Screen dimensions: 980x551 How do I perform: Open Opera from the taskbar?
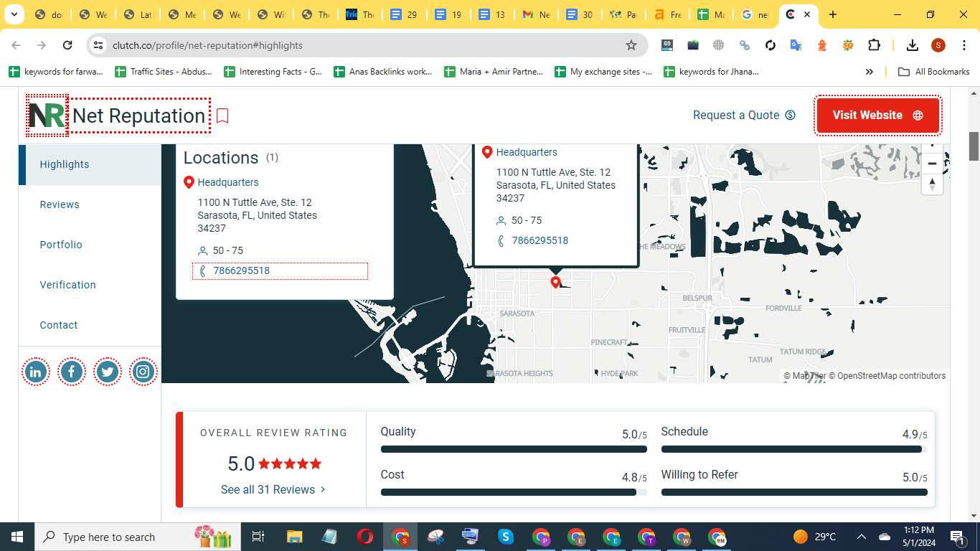[365, 537]
